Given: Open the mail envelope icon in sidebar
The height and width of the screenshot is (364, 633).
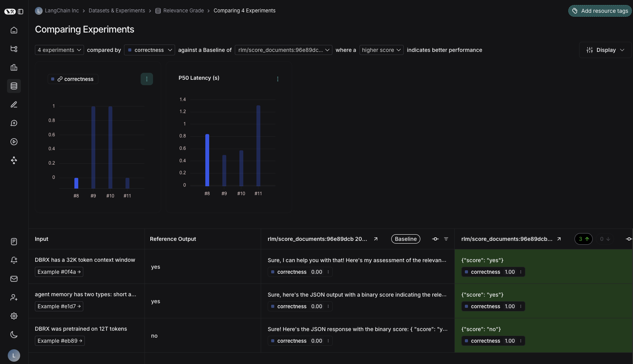Looking at the screenshot, I should click(14, 279).
